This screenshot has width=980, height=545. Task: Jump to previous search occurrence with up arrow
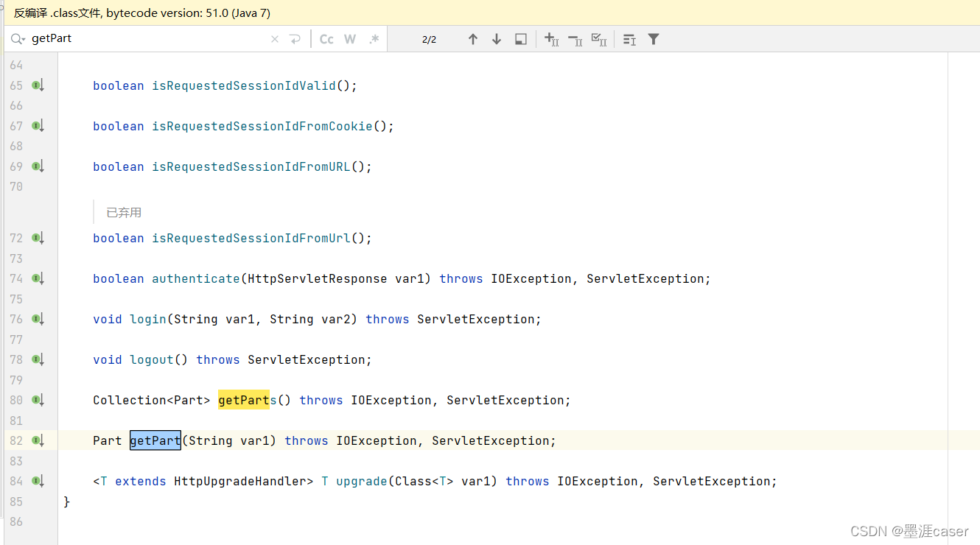473,38
